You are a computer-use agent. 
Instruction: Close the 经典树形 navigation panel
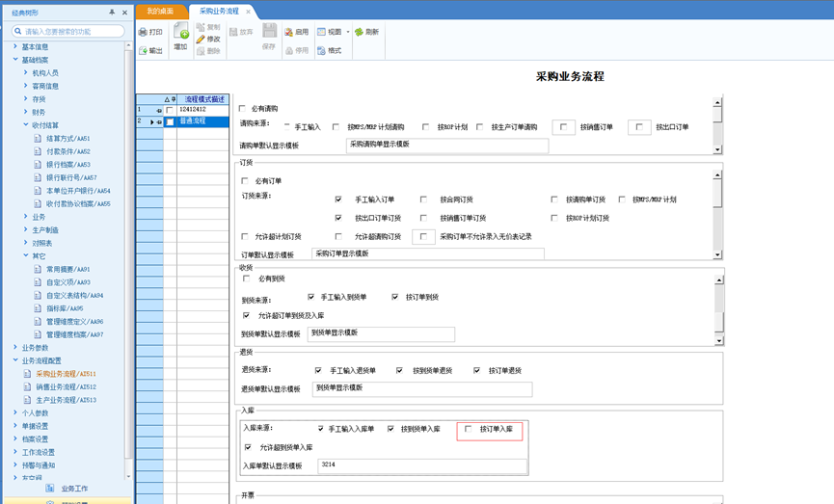[x=124, y=13]
